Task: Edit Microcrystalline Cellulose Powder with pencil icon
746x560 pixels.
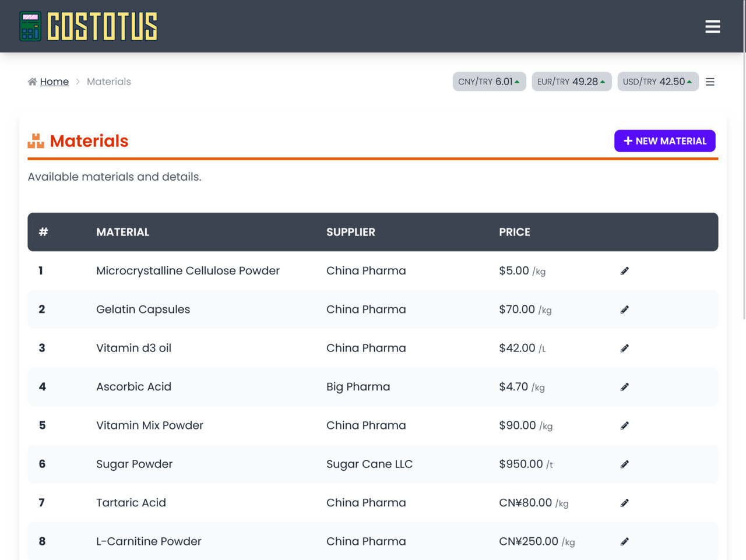Action: [624, 271]
